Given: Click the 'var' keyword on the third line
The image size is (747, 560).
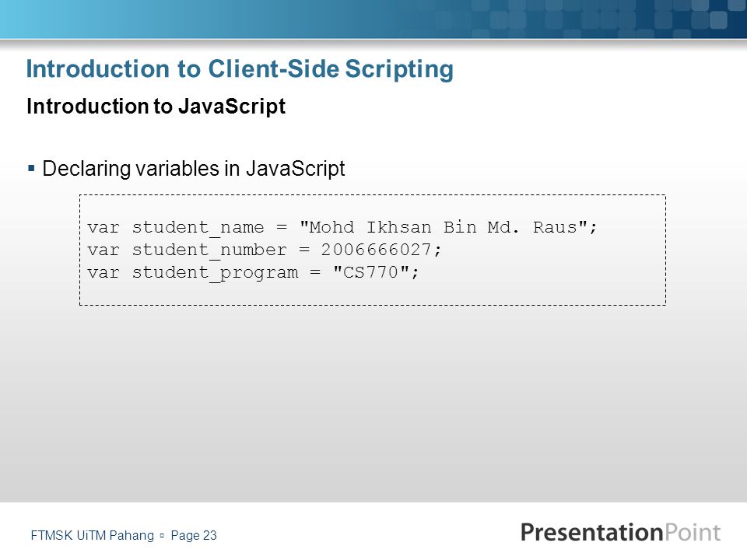Looking at the screenshot, I should coord(103,273).
